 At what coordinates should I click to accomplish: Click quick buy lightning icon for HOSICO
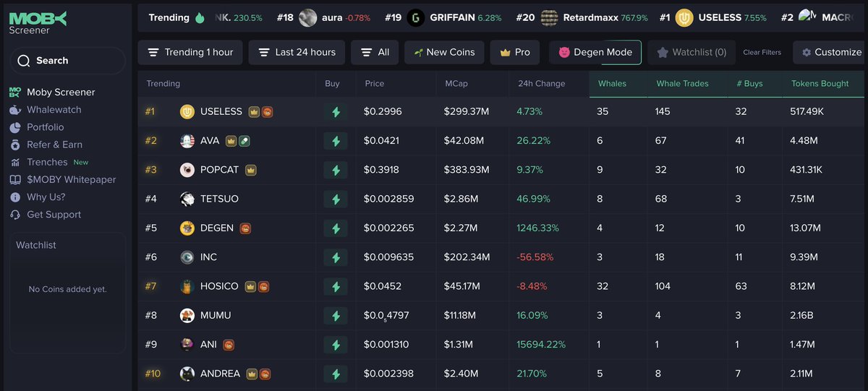pos(336,287)
